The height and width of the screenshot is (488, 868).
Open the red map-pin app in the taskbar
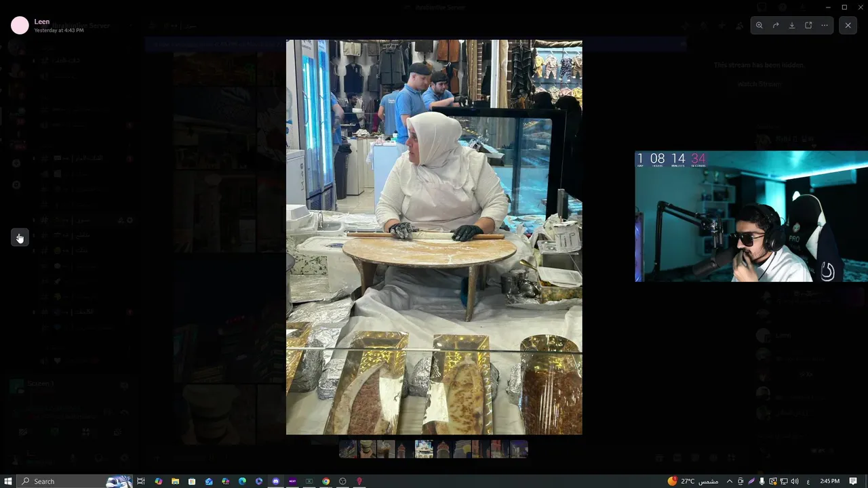[359, 481]
